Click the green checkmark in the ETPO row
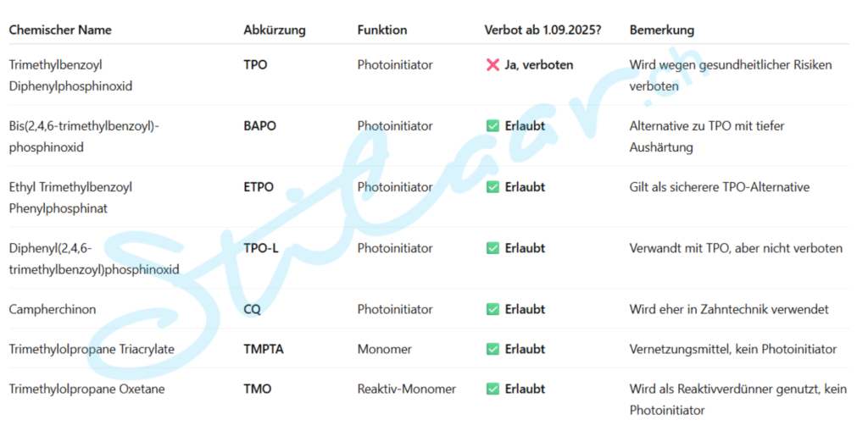The width and height of the screenshot is (868, 442). (x=492, y=187)
